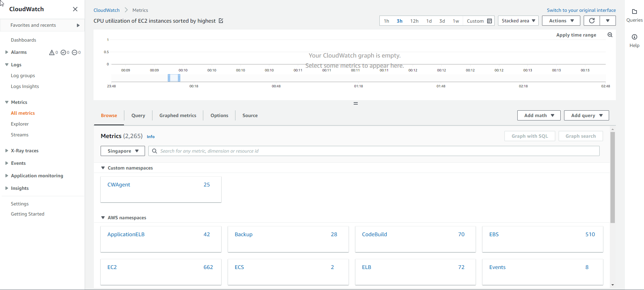The height and width of the screenshot is (290, 644).
Task: Expand X-Ray traces section
Action: coord(7,151)
